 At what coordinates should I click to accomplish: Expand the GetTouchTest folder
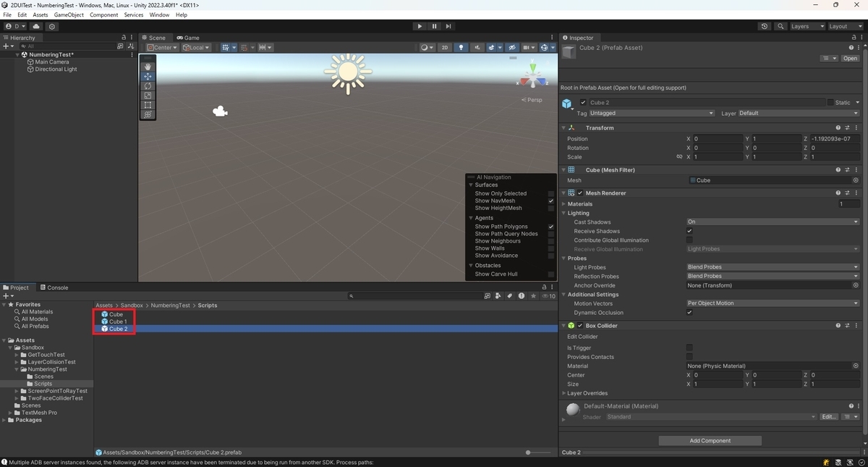[x=17, y=355]
